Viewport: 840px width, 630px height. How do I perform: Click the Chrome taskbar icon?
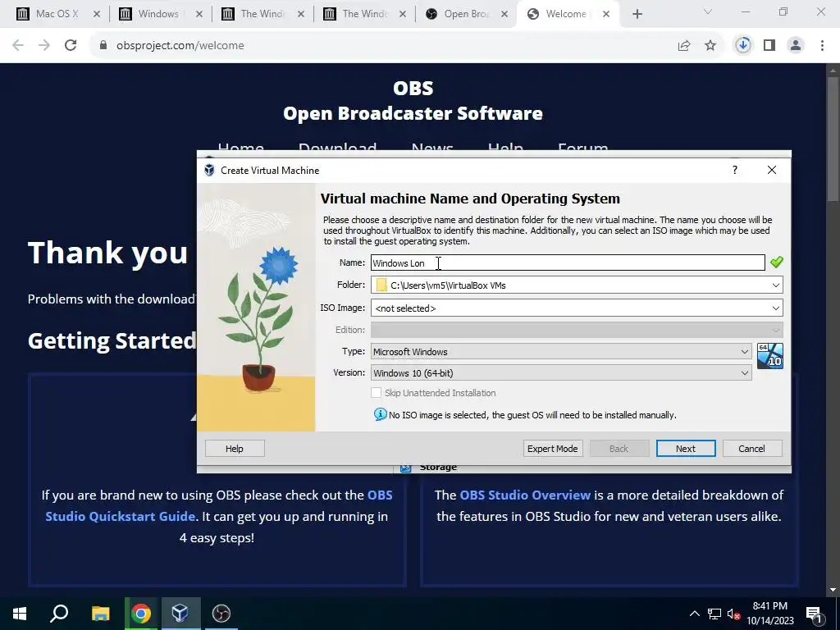click(141, 614)
